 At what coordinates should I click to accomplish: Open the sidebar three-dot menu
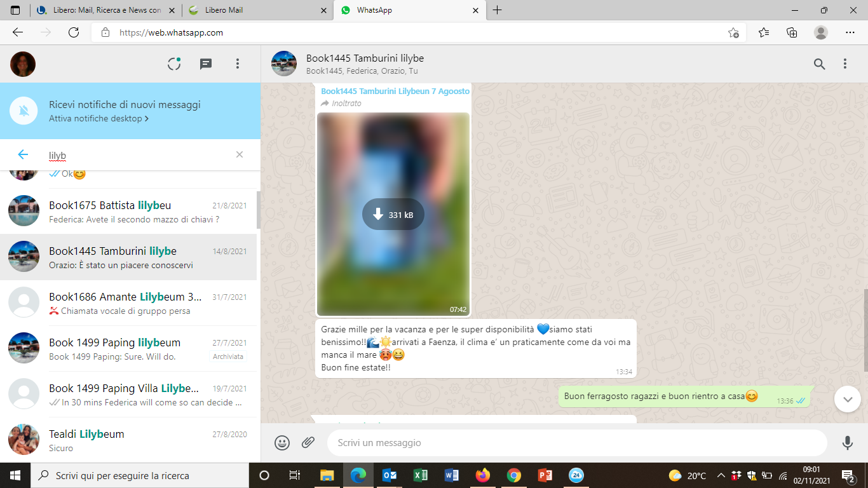pyautogui.click(x=238, y=64)
